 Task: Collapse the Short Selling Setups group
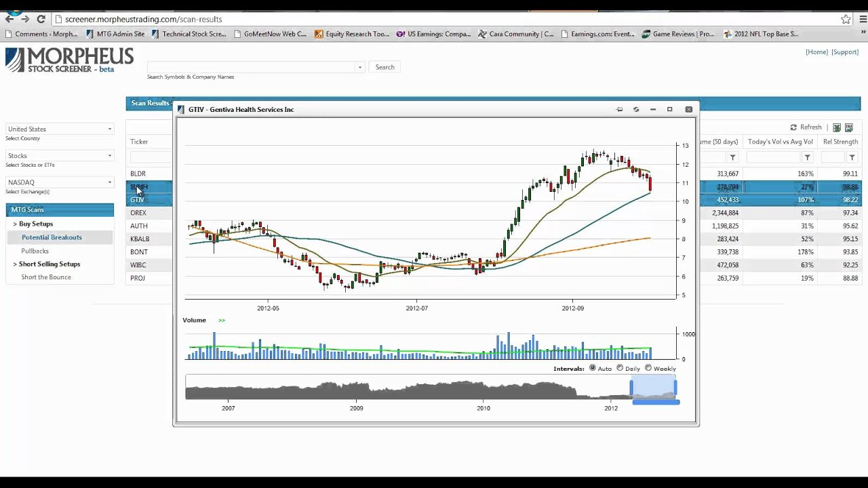15,264
